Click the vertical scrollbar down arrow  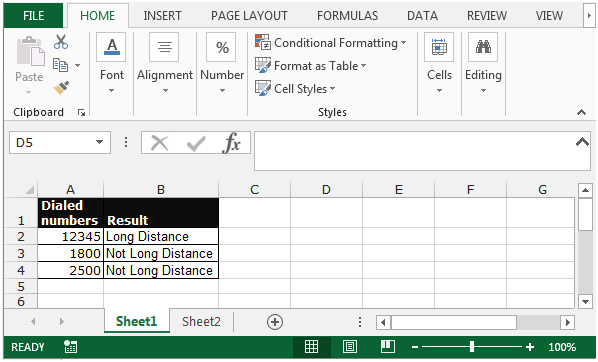point(585,301)
